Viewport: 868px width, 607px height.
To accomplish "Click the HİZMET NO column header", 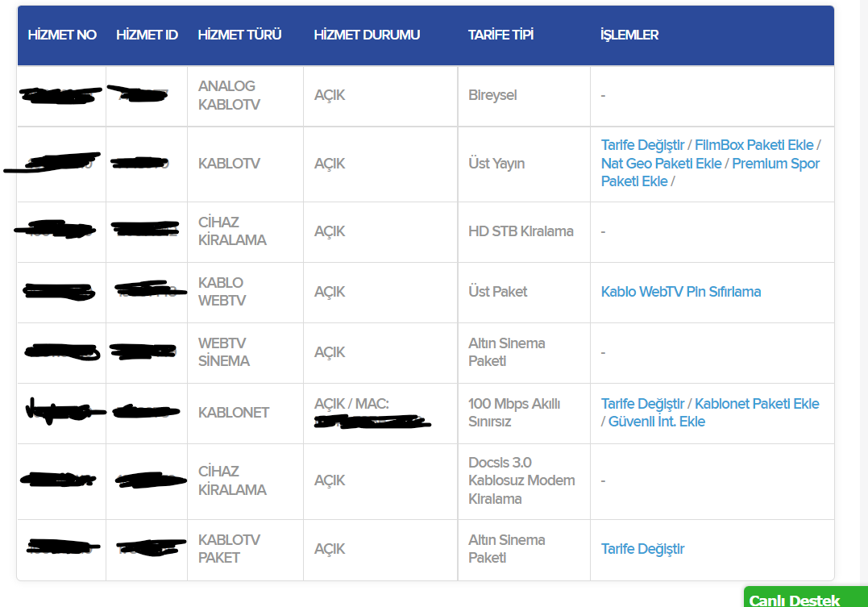I will point(62,35).
